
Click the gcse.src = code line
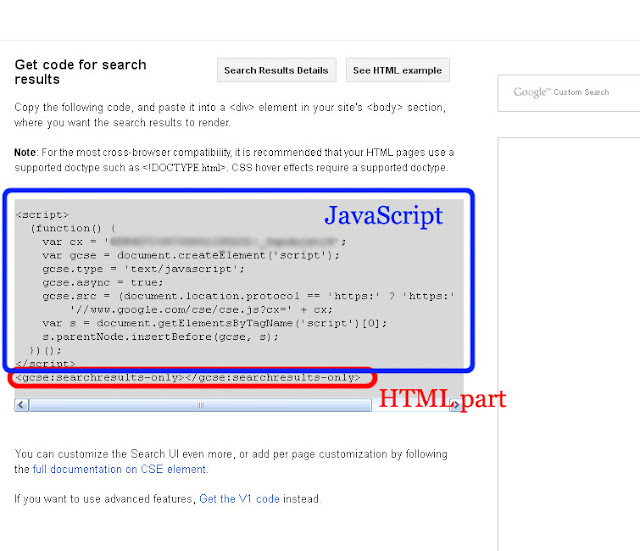click(x=248, y=296)
